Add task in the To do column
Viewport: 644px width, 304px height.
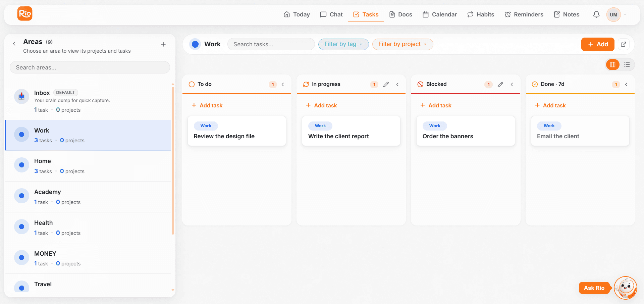click(x=207, y=105)
